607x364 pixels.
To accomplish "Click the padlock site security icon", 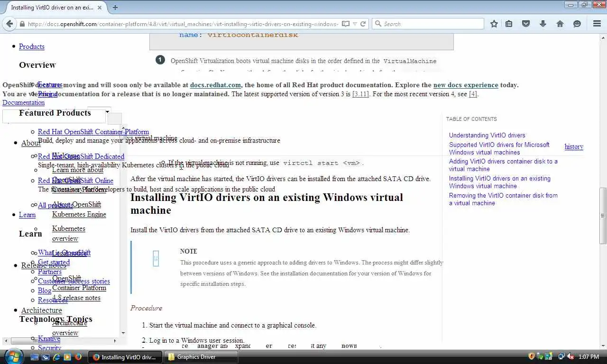I will 22,24.
